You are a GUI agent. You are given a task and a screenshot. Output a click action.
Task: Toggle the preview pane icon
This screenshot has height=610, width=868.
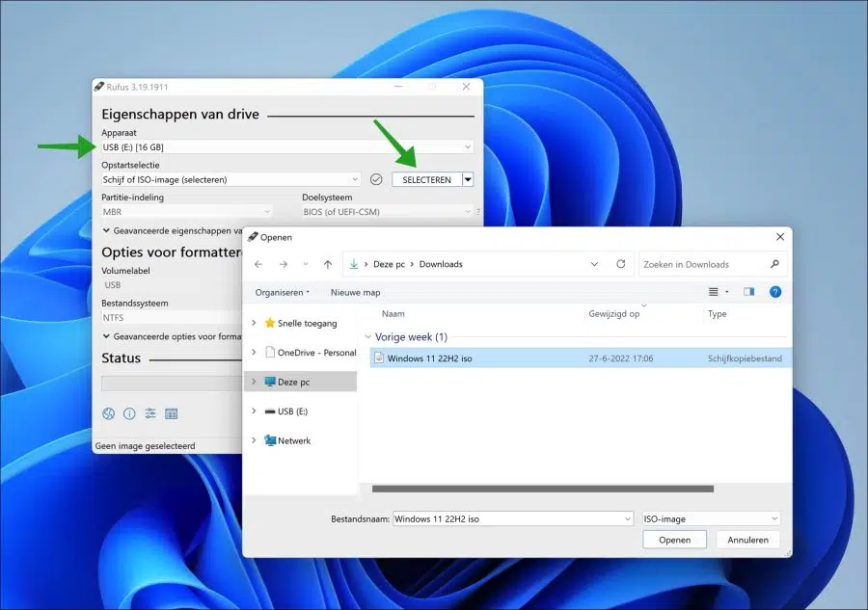coord(749,291)
